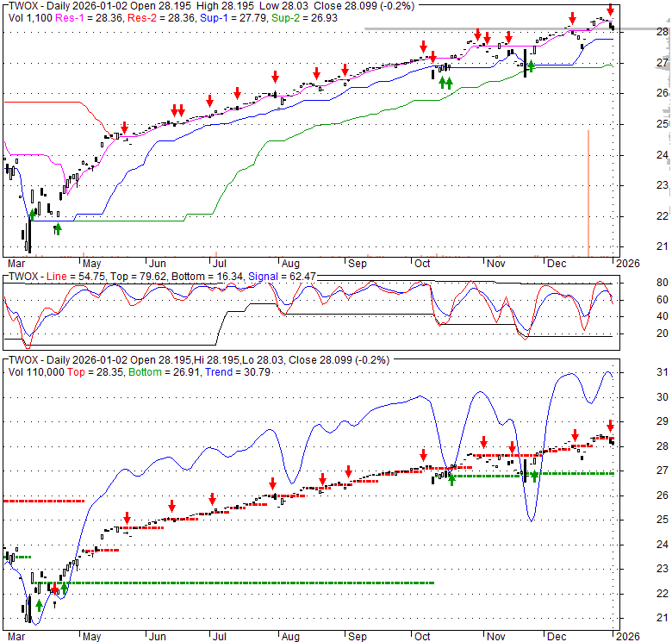Click the green up arrow in October on the bottom chart
The height and width of the screenshot is (642, 672).
click(x=451, y=479)
